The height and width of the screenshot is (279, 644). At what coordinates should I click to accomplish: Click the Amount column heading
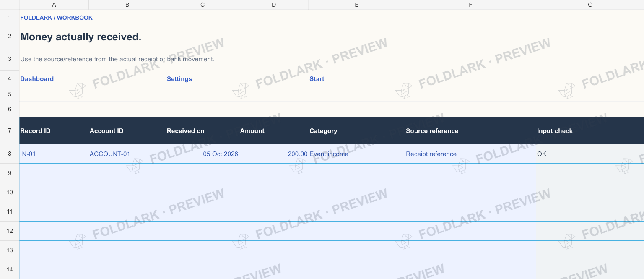click(x=274, y=131)
